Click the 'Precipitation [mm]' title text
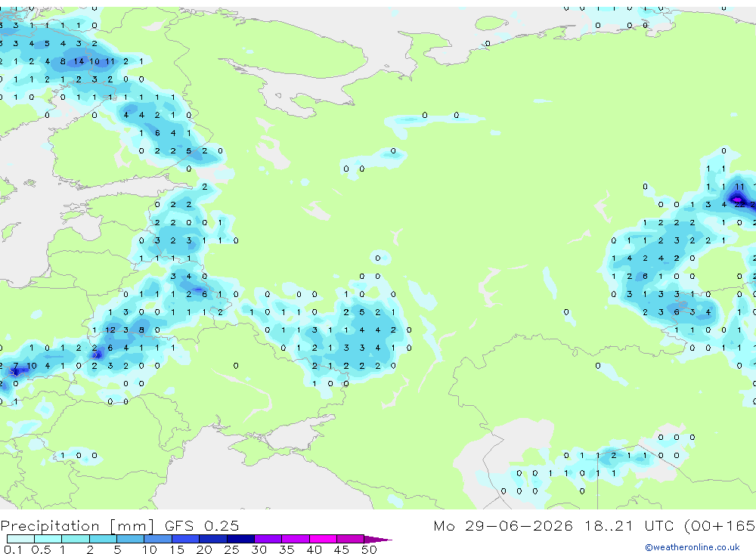Image resolution: width=756 pixels, height=554 pixels. [77, 526]
